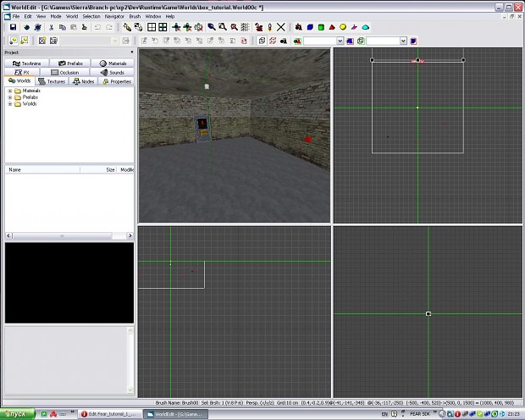Viewport: 525px width, 420px height.
Task: Add a magenta plane primitive
Action: tap(354, 27)
